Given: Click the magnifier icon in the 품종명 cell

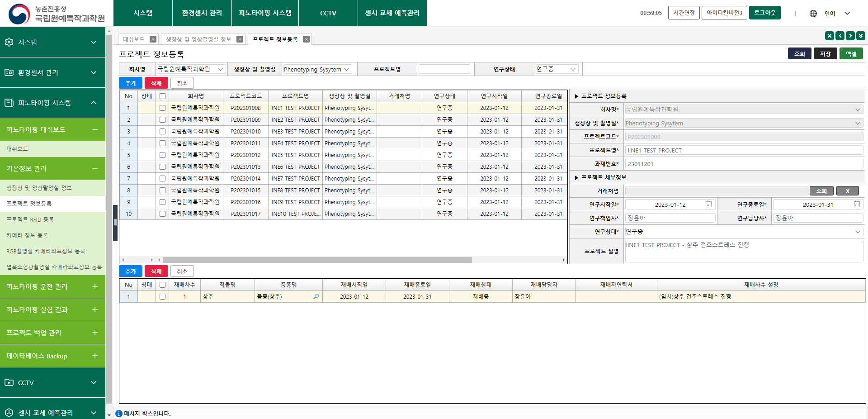Looking at the screenshot, I should click(316, 296).
